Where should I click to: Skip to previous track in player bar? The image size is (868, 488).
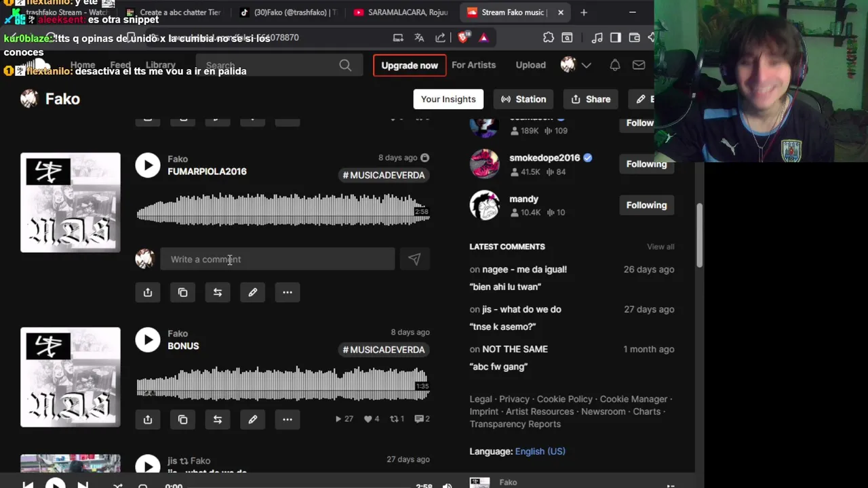click(28, 484)
